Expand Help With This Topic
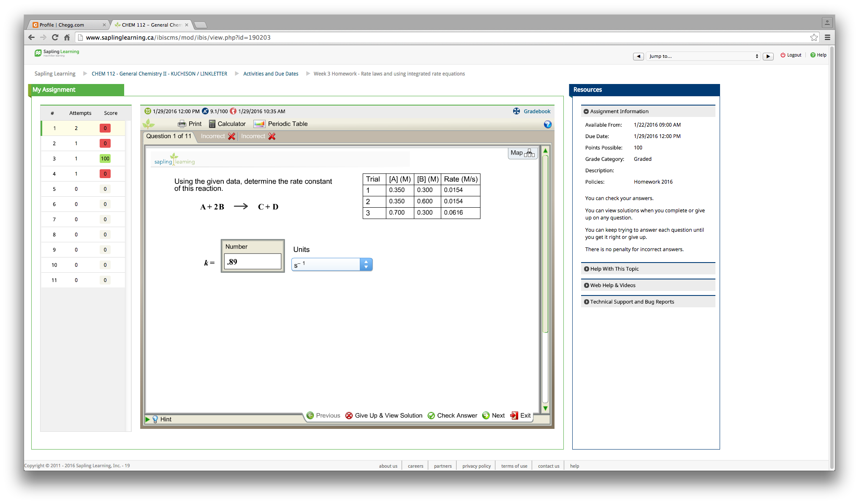 614,269
